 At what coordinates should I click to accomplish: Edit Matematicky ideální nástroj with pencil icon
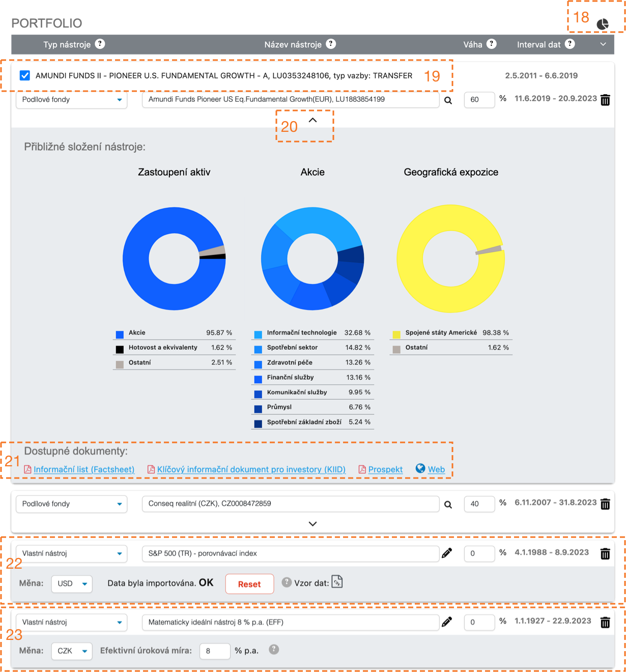coord(447,622)
